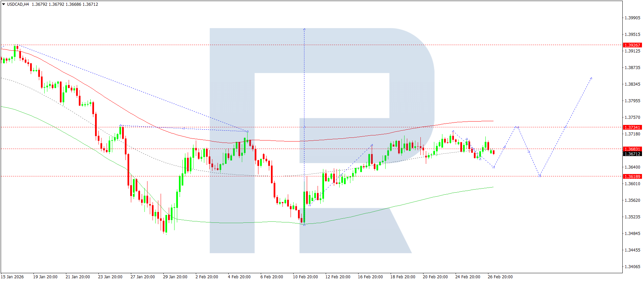The width and height of the screenshot is (644, 281).
Task: Open the dropdown arrow beside USDCAD,H4
Action: 3,4
